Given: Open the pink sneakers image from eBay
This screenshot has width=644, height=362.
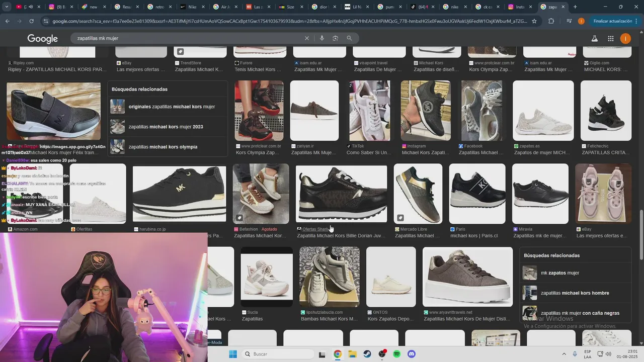Looking at the screenshot, I should tap(603, 194).
